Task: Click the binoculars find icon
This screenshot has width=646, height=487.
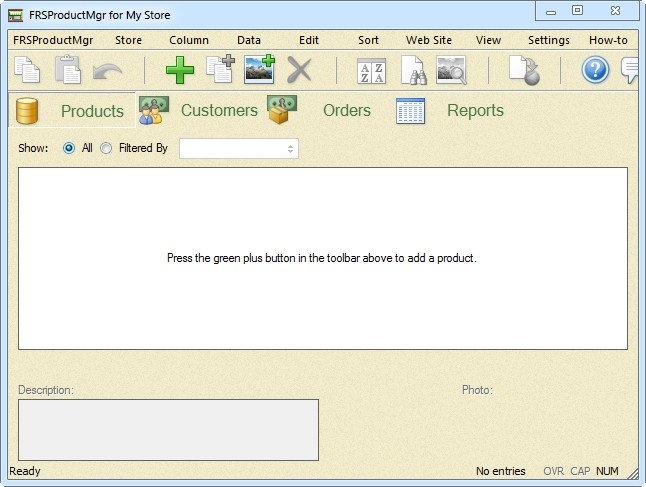Action: click(x=413, y=70)
